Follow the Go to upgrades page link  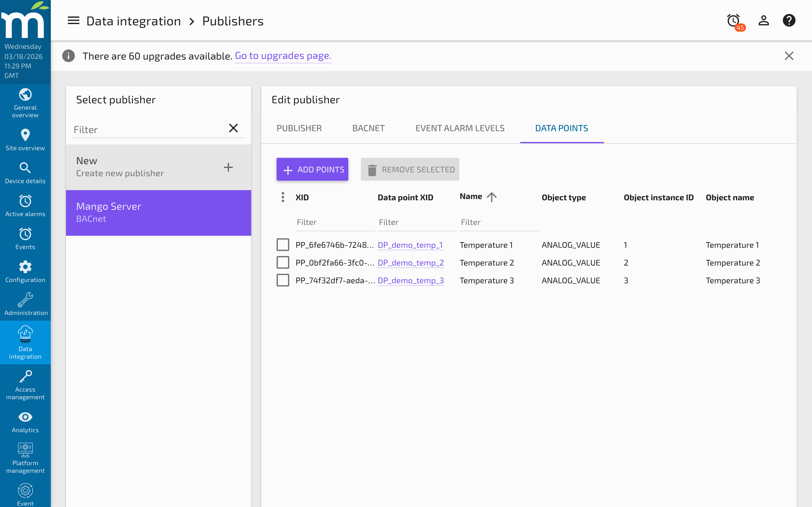click(283, 56)
